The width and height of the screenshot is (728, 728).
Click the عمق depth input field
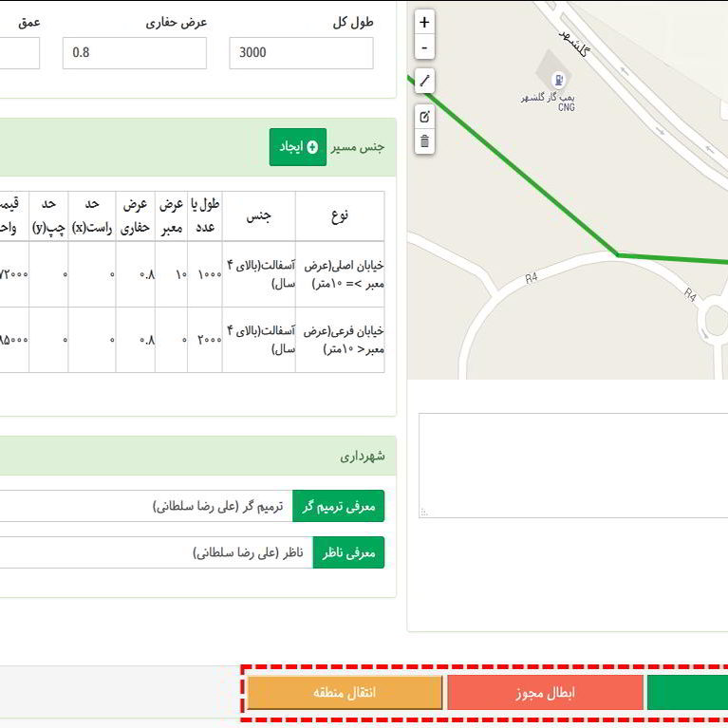19,53
